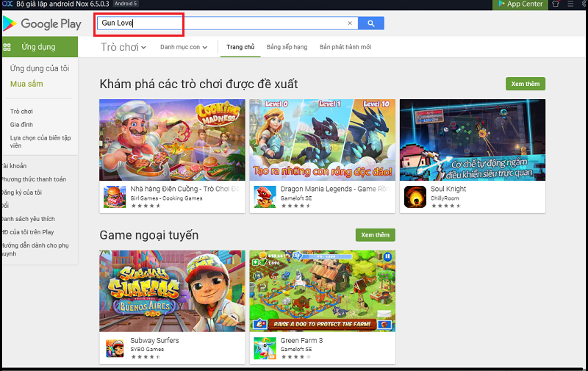Select the Ứng dụng sidebar header
This screenshot has width=588, height=371.
[40, 47]
